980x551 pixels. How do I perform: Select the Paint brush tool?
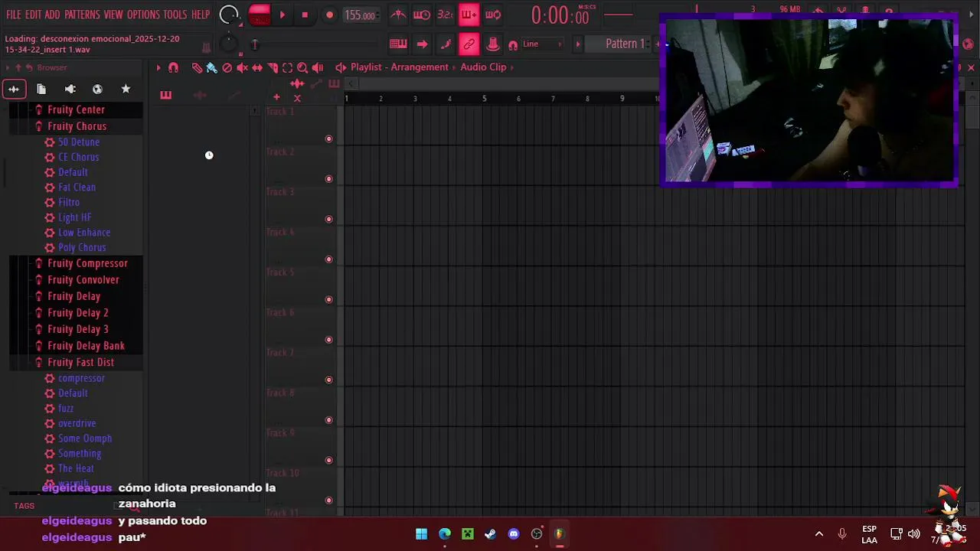click(x=211, y=68)
